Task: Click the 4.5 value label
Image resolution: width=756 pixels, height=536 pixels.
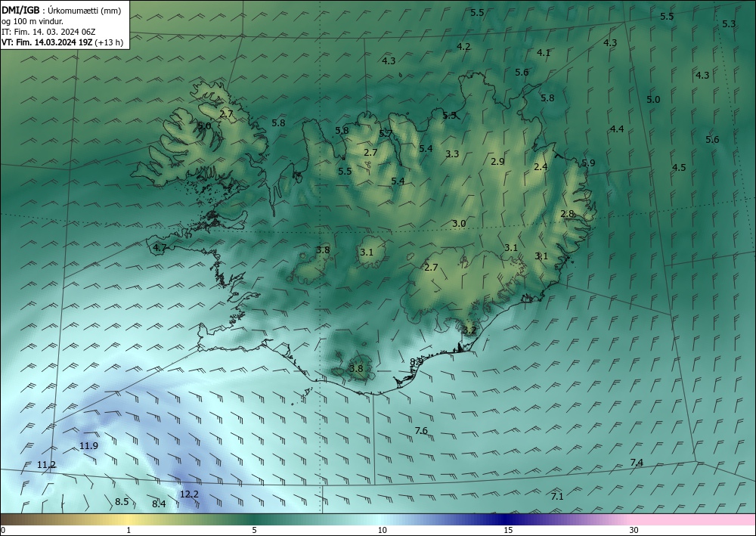Action: (680, 168)
